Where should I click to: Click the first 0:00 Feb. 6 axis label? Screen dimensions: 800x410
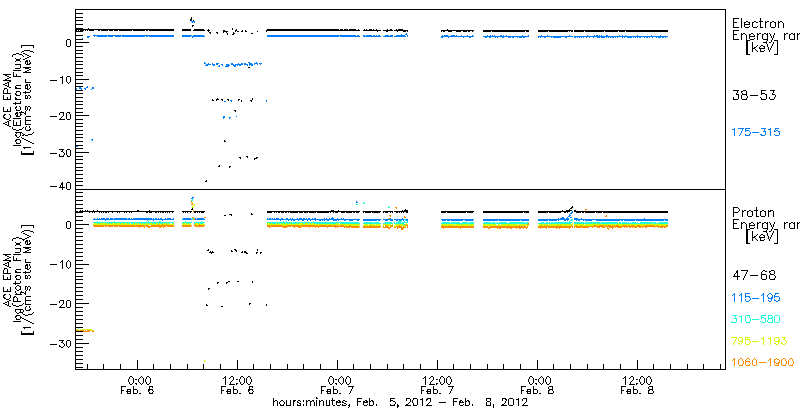pos(138,385)
